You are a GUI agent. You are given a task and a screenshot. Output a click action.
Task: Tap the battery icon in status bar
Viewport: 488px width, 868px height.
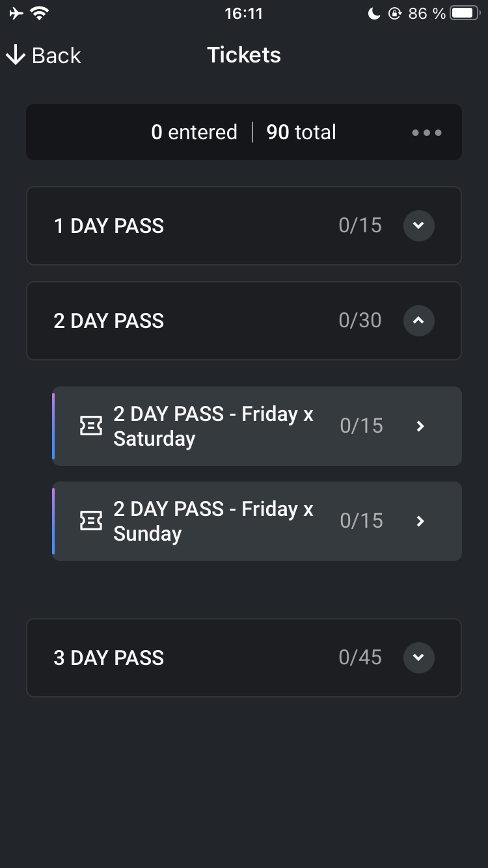(465, 13)
